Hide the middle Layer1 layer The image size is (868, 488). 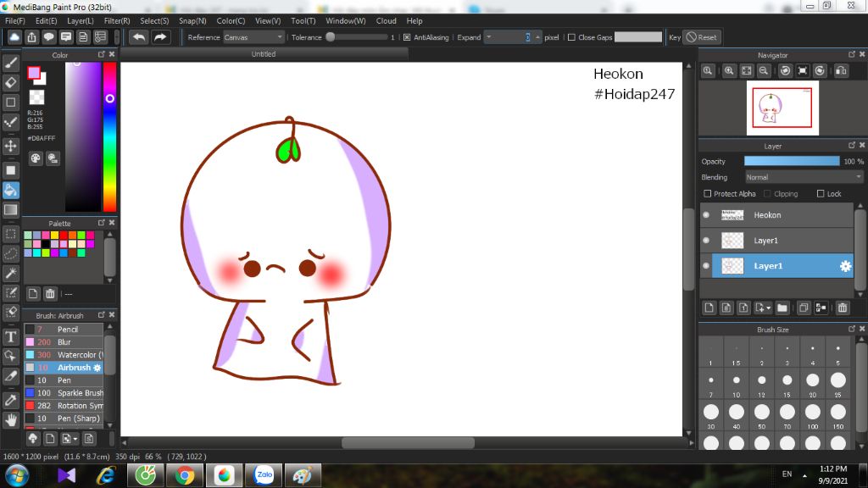(706, 241)
